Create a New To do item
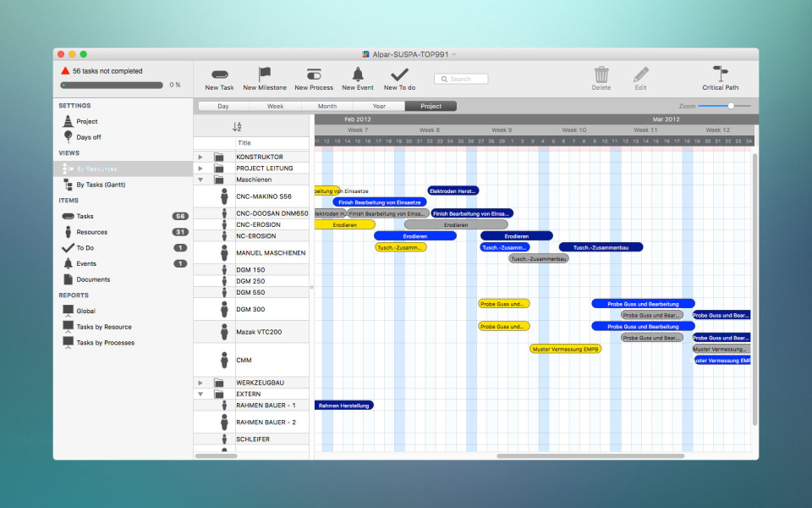This screenshot has width=812, height=508. point(399,79)
